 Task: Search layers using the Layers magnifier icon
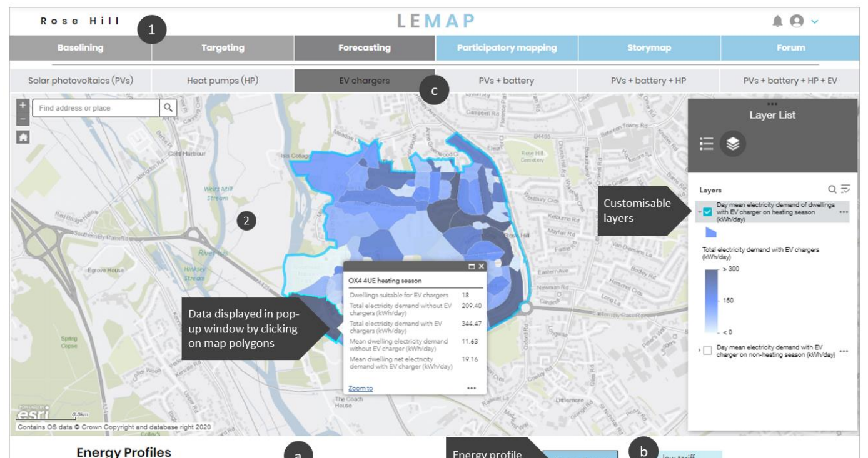point(832,189)
